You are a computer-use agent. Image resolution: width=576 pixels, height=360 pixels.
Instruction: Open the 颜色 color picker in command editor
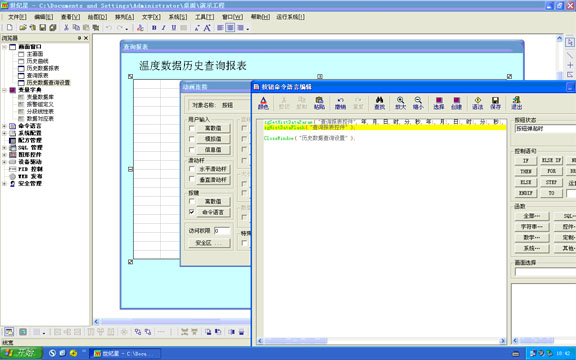[x=263, y=103]
